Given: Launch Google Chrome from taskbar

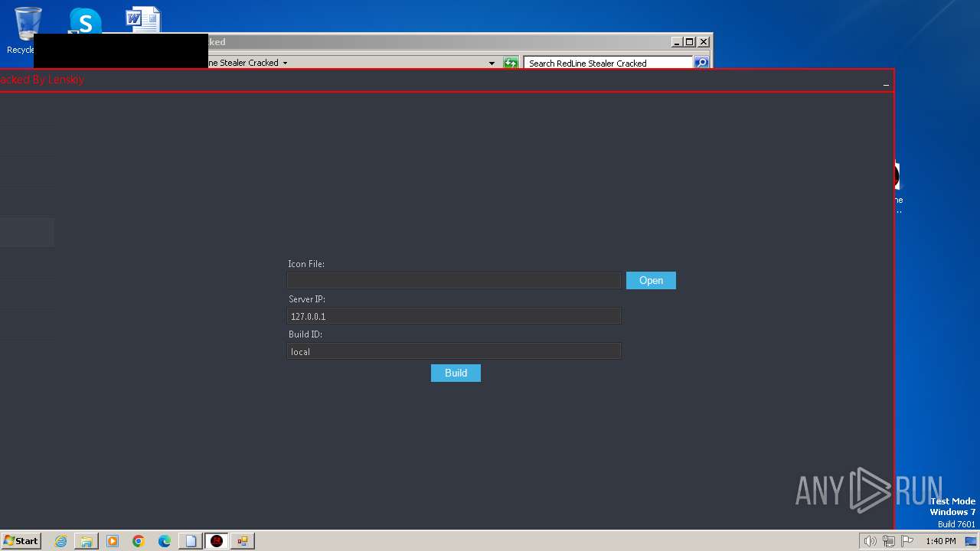Looking at the screenshot, I should click(139, 541).
